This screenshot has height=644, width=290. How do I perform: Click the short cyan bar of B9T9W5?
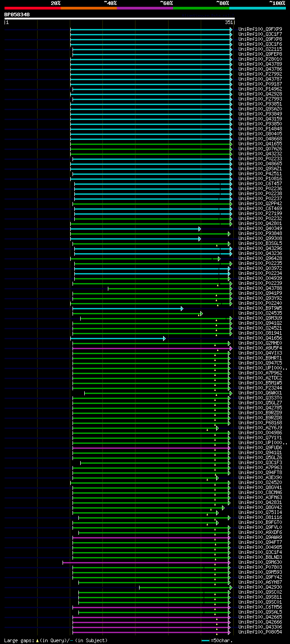[127, 308]
